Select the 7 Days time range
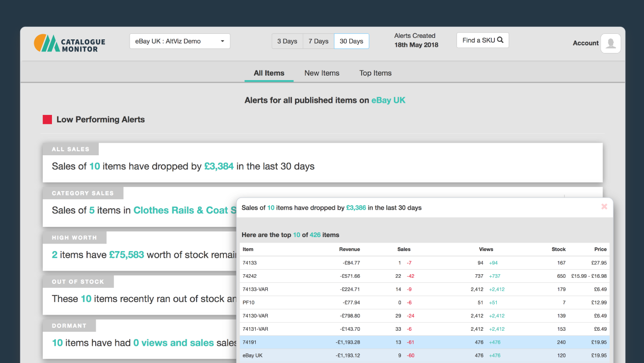This screenshot has width=644, height=363. pos(318,41)
